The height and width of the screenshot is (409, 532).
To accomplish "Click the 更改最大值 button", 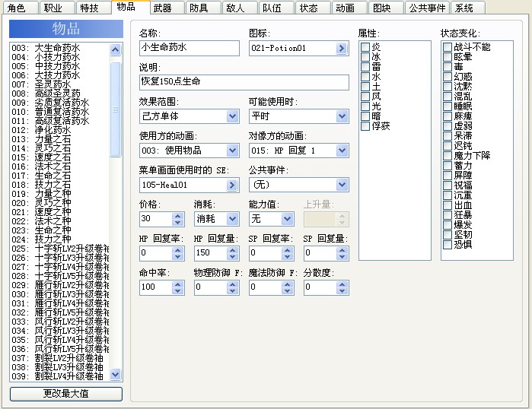I will click(x=65, y=394).
